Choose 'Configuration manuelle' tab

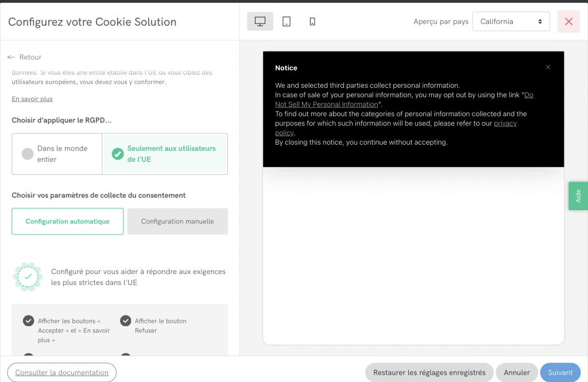177,222
